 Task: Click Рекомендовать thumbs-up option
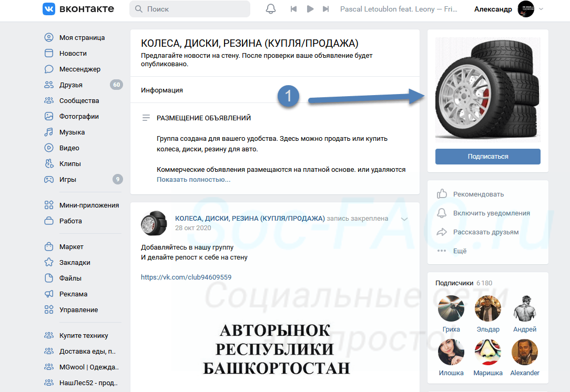pos(478,194)
